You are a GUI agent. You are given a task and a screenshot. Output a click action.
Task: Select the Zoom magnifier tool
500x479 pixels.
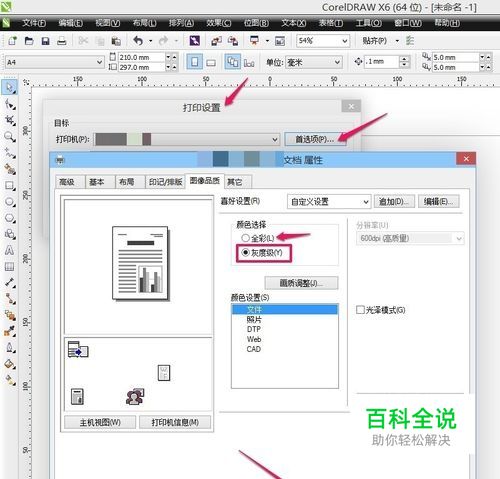10,137
